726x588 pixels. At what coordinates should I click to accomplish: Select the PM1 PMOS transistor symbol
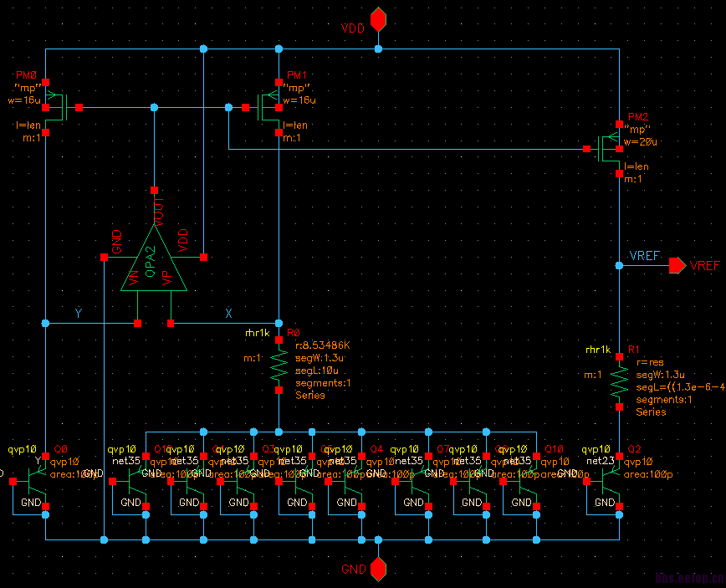266,107
